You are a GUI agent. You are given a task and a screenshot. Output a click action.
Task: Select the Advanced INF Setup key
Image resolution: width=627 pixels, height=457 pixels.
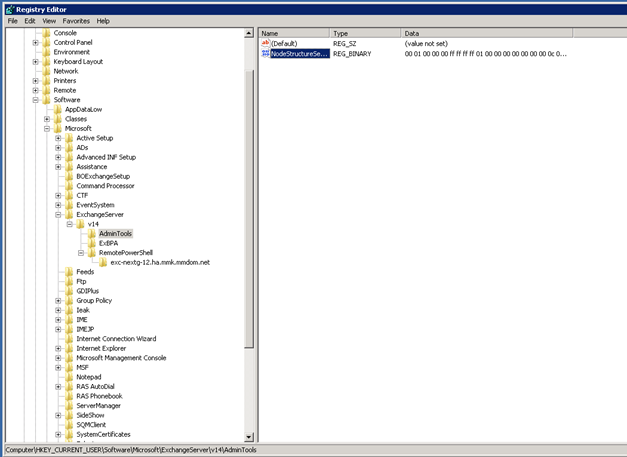[x=106, y=157]
